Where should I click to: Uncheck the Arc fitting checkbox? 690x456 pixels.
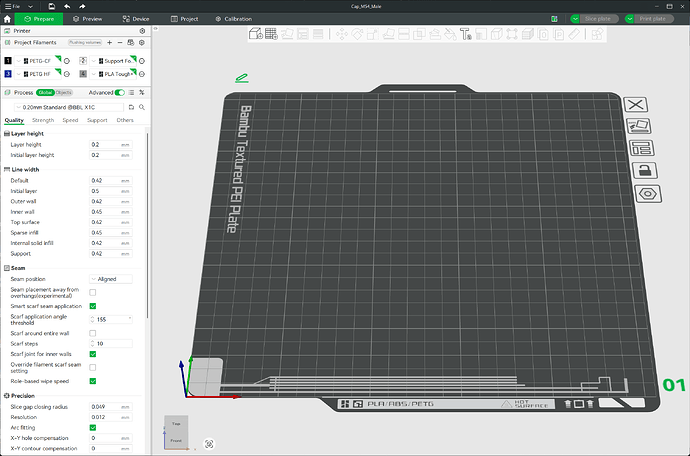[93, 427]
